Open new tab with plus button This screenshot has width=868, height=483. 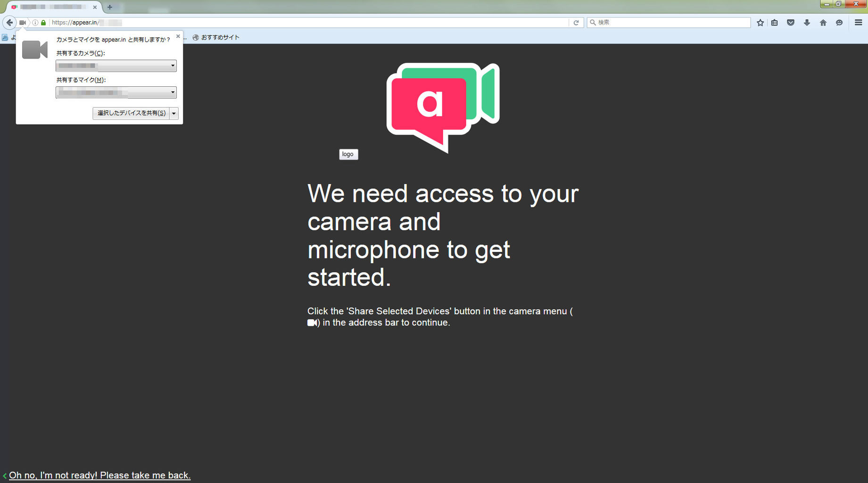[110, 7]
